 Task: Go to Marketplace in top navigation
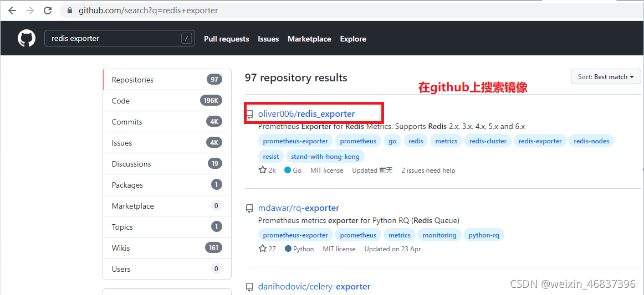coord(309,39)
